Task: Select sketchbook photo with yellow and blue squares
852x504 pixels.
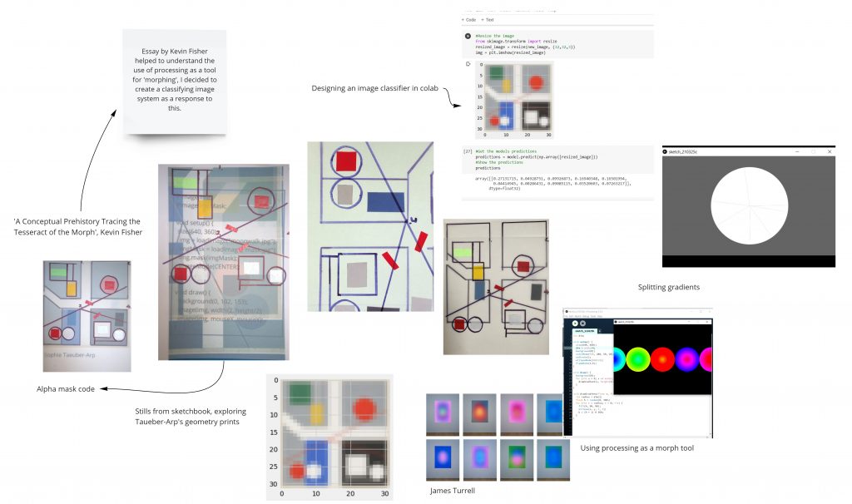Action: 496,287
